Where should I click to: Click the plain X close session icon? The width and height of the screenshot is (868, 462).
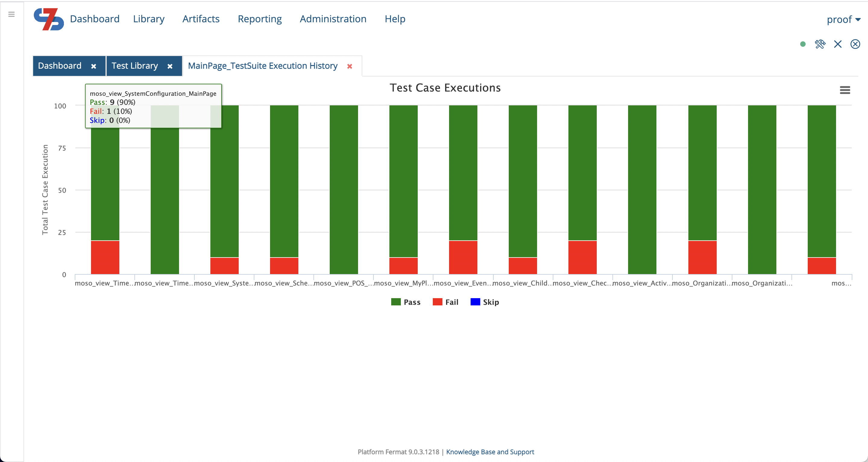pos(838,44)
